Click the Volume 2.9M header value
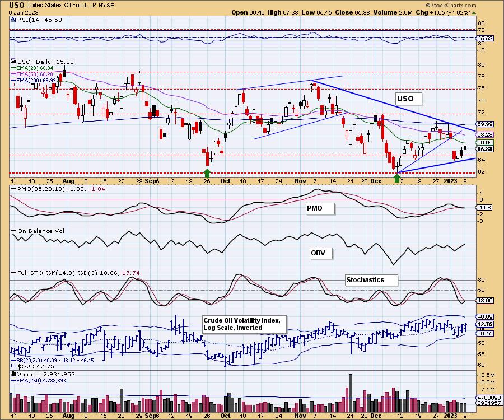Screen dimensions: 504x420 tap(393, 12)
